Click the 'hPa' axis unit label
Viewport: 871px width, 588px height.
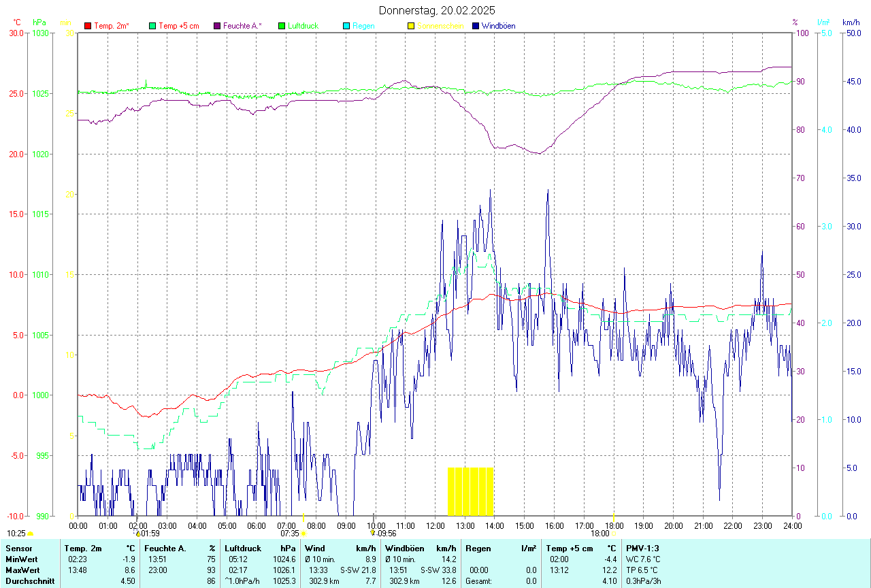39,22
